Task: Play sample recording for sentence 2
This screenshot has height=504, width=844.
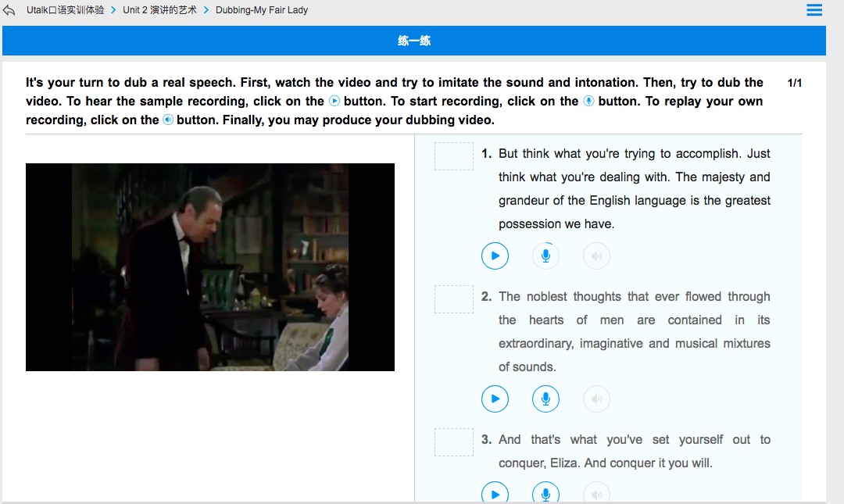Action: (x=495, y=399)
